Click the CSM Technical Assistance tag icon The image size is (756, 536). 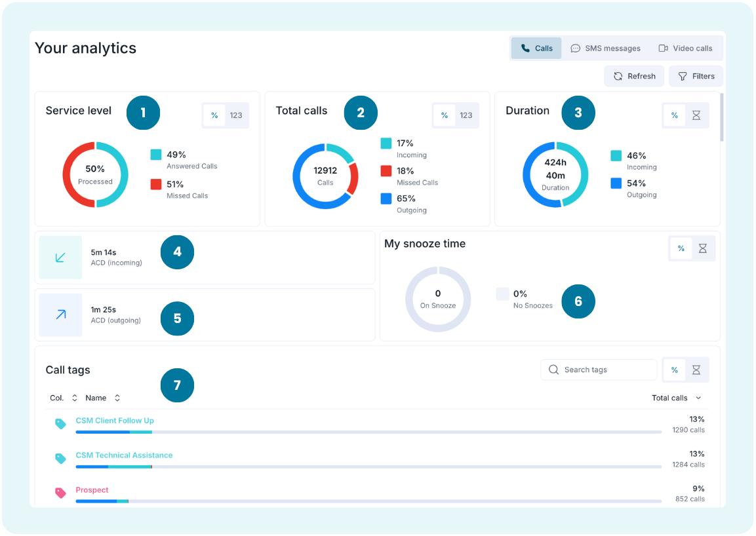coord(60,459)
